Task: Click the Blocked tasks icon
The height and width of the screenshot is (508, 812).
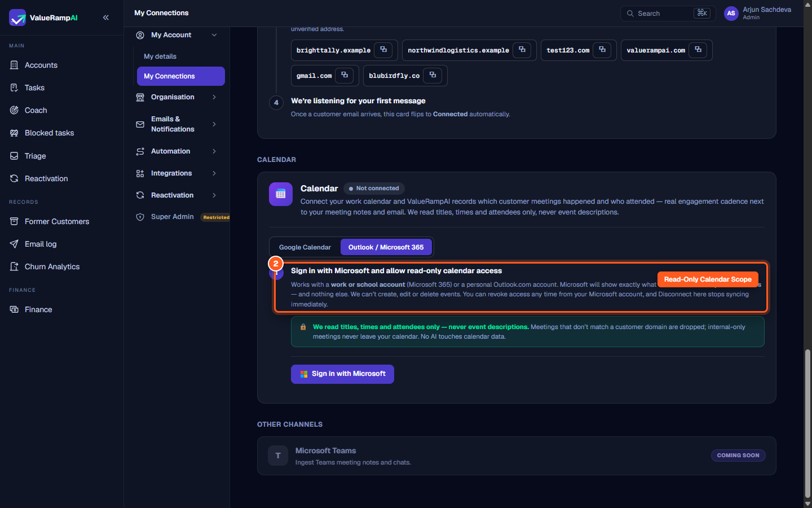Action: pyautogui.click(x=14, y=133)
